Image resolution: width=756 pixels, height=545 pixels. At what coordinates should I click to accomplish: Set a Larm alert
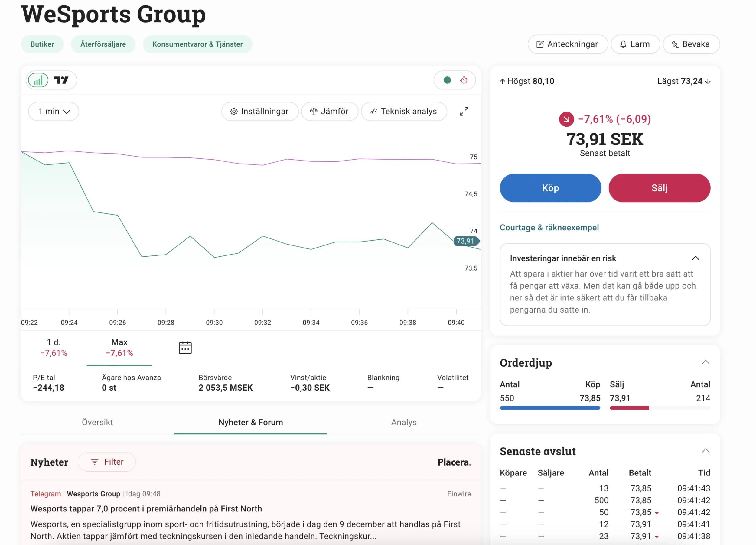tap(635, 44)
